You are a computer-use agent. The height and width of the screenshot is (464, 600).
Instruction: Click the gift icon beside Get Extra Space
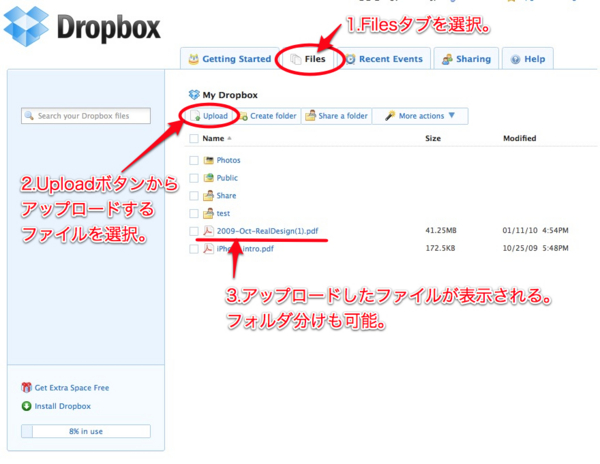(x=26, y=387)
